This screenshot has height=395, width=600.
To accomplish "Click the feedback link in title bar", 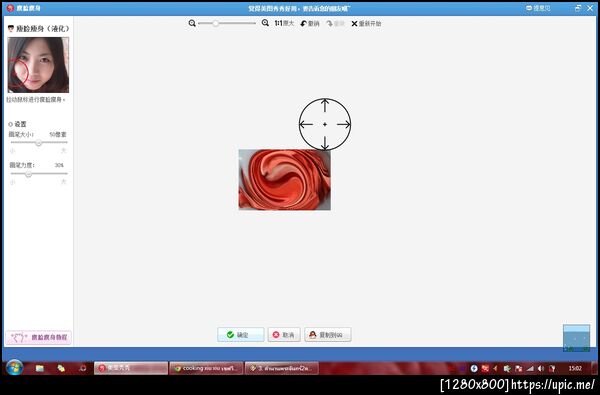I will coord(538,8).
